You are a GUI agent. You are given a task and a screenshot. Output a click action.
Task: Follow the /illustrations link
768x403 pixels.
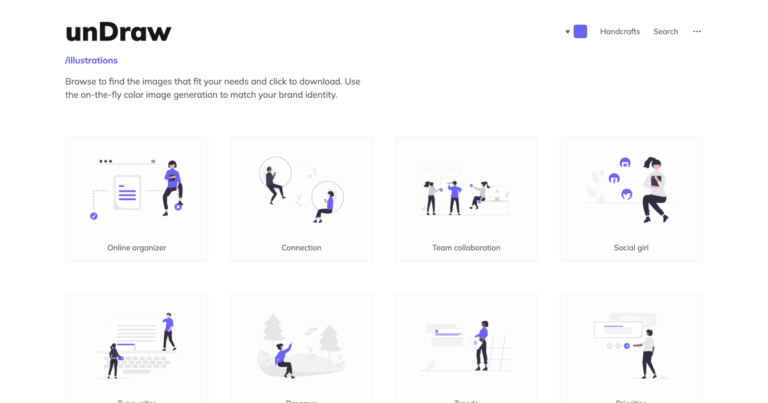(x=91, y=61)
